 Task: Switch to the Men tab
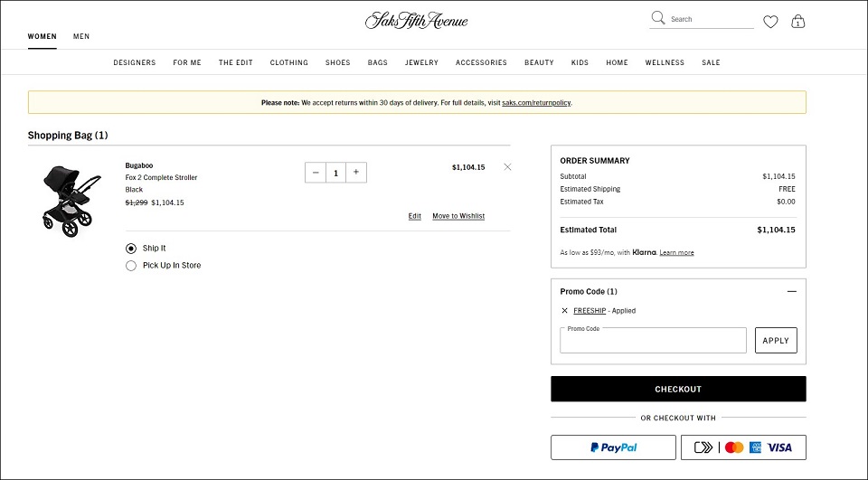pos(81,36)
